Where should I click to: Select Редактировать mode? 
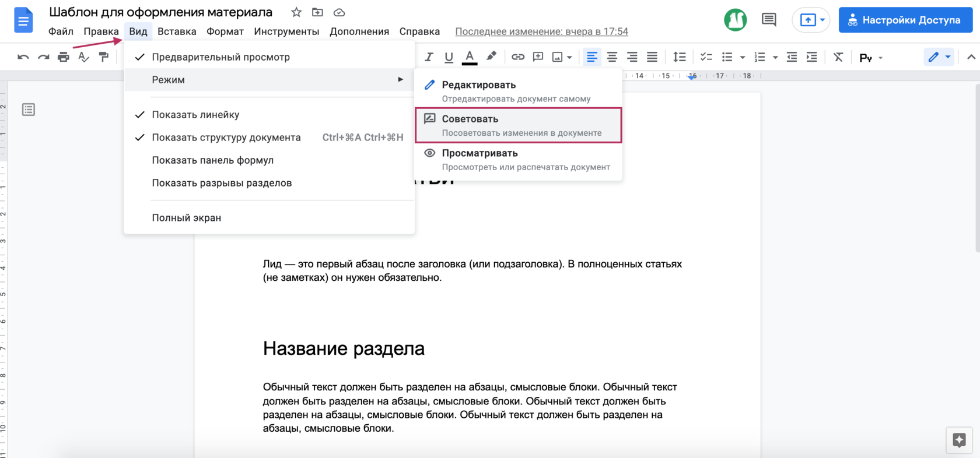[x=518, y=91]
